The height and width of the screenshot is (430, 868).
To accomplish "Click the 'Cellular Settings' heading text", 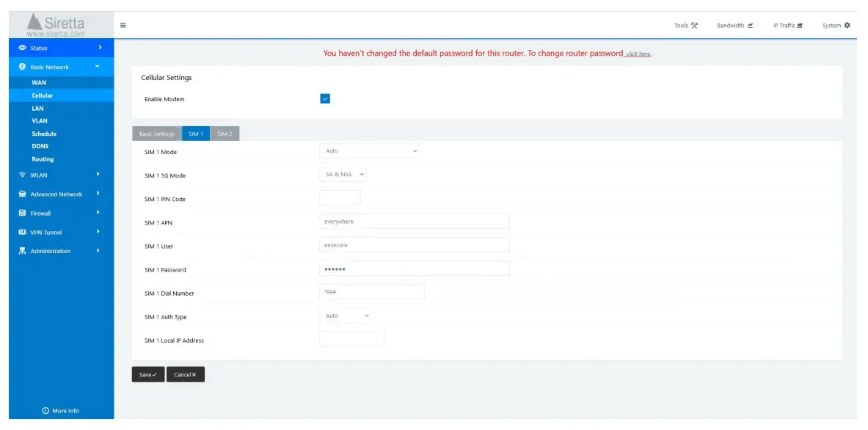I will tap(166, 78).
